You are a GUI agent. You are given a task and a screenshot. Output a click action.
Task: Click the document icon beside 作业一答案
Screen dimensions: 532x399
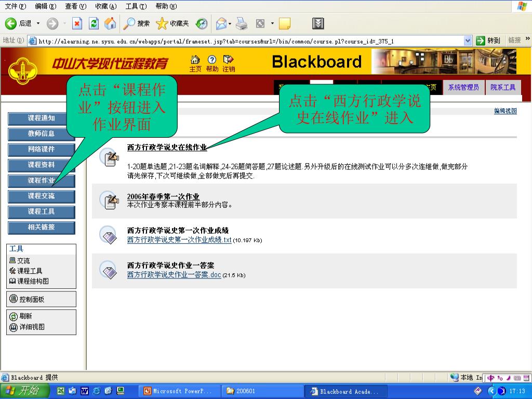coord(109,270)
